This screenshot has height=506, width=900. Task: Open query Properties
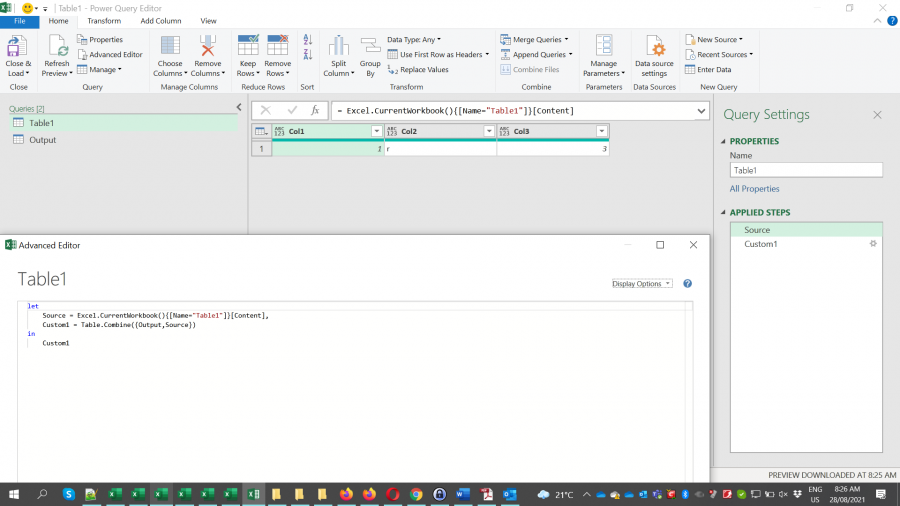pyautogui.click(x=100, y=40)
